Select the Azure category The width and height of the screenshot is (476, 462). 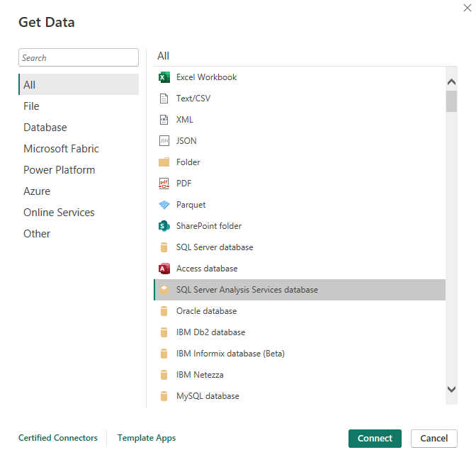tap(37, 191)
